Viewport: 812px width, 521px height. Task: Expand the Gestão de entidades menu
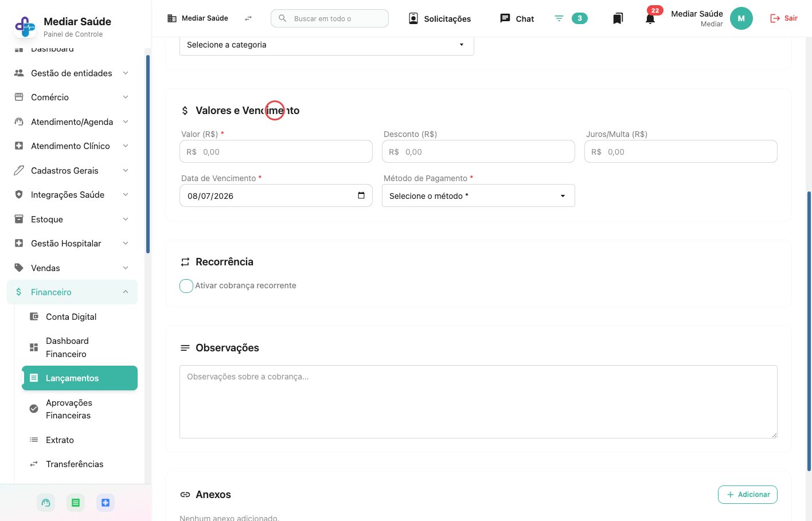[x=72, y=73]
